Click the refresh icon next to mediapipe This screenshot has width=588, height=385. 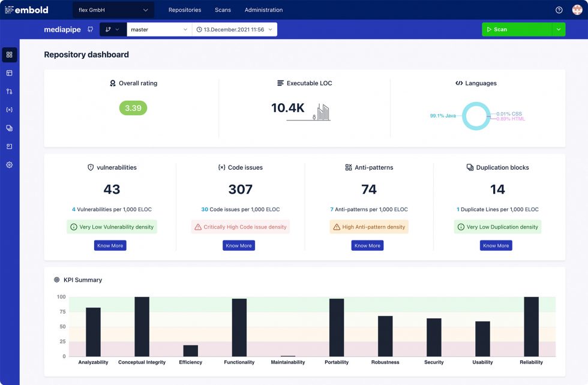tap(91, 29)
